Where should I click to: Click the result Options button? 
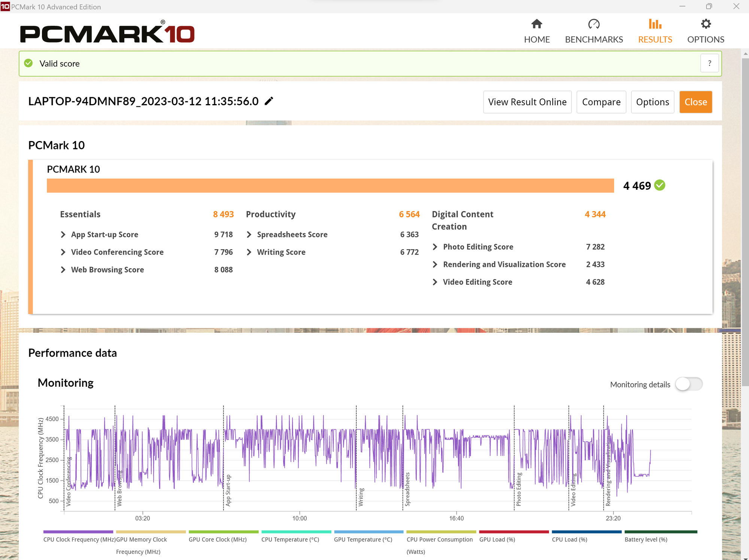click(x=652, y=102)
